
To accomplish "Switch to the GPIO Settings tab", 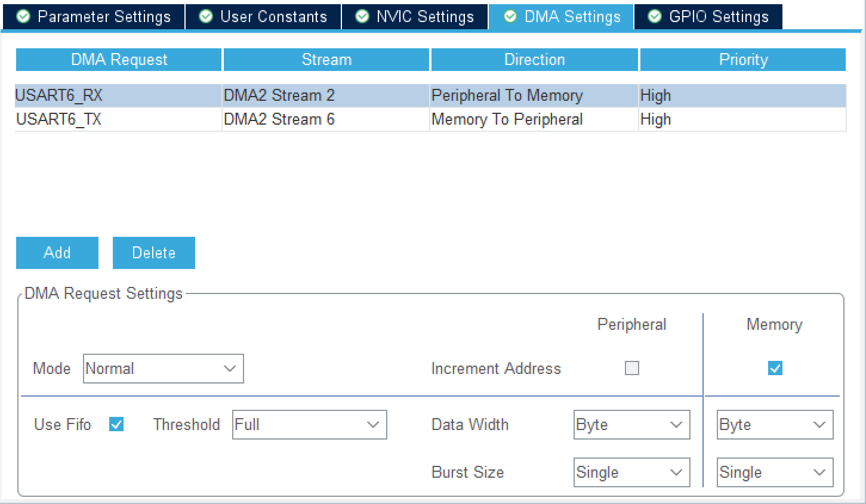I will point(708,17).
